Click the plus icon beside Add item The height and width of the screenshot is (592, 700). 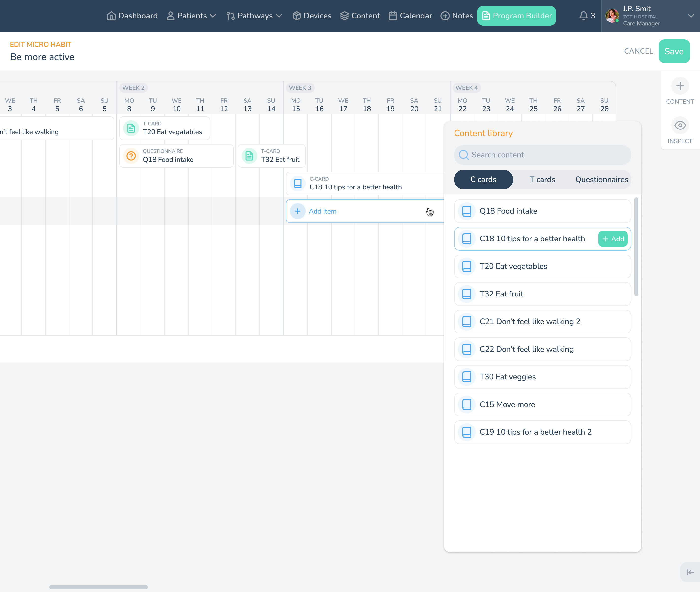tap(297, 211)
